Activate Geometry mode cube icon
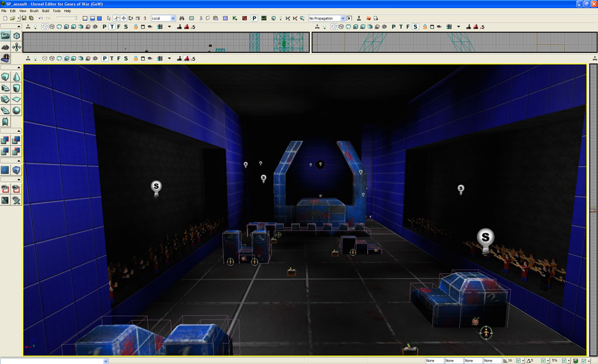This screenshot has height=364, width=598. point(16,36)
